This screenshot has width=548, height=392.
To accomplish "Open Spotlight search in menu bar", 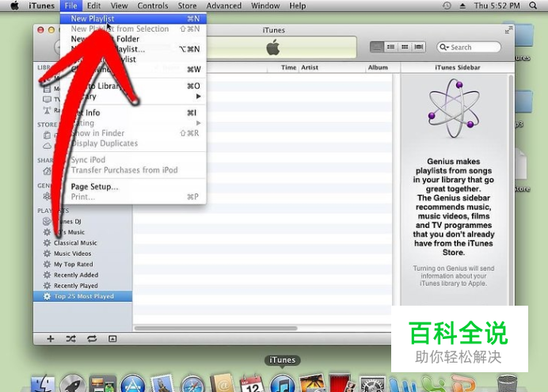I will pyautogui.click(x=533, y=6).
